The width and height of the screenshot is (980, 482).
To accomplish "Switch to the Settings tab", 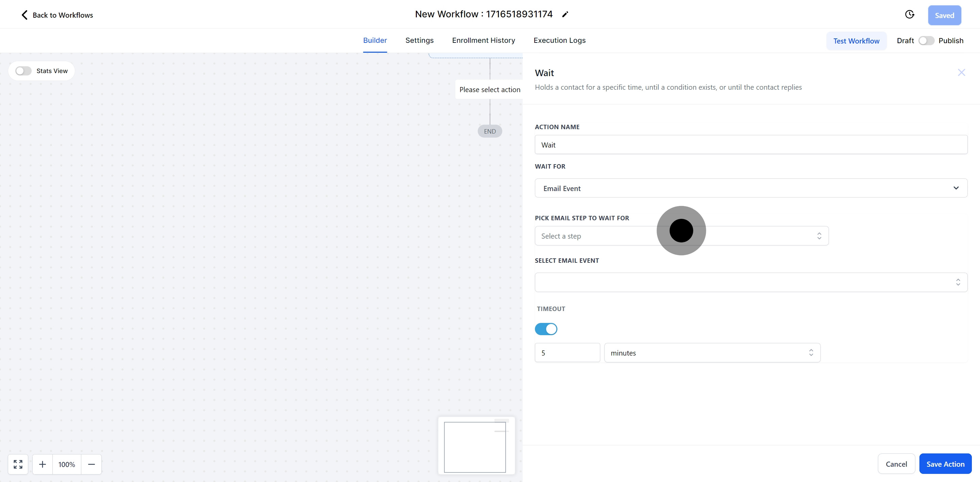I will coord(419,40).
